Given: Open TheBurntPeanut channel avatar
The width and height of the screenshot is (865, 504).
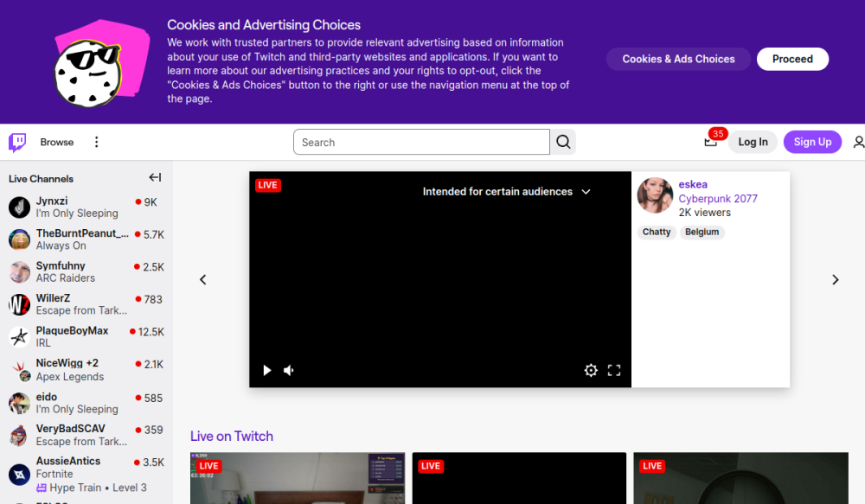Looking at the screenshot, I should click(19, 239).
